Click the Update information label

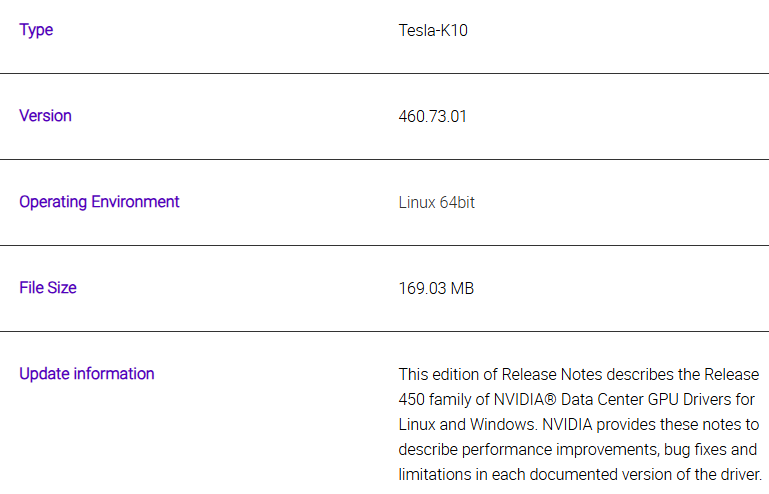pos(87,374)
